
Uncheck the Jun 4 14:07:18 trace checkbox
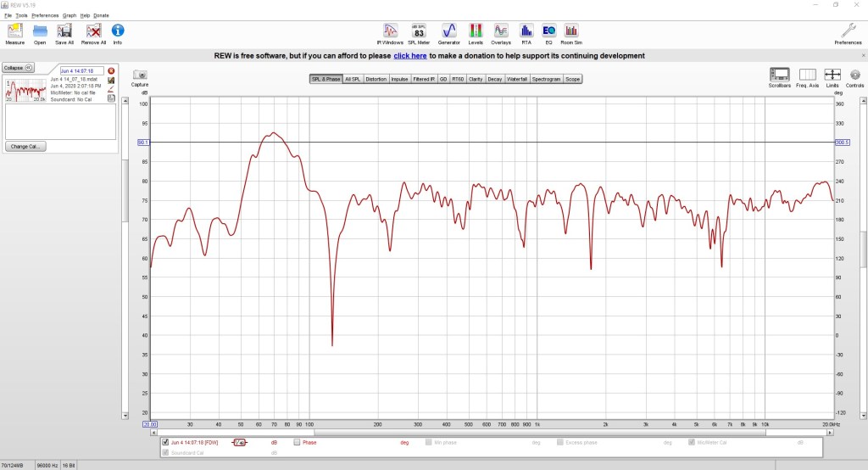click(x=165, y=442)
